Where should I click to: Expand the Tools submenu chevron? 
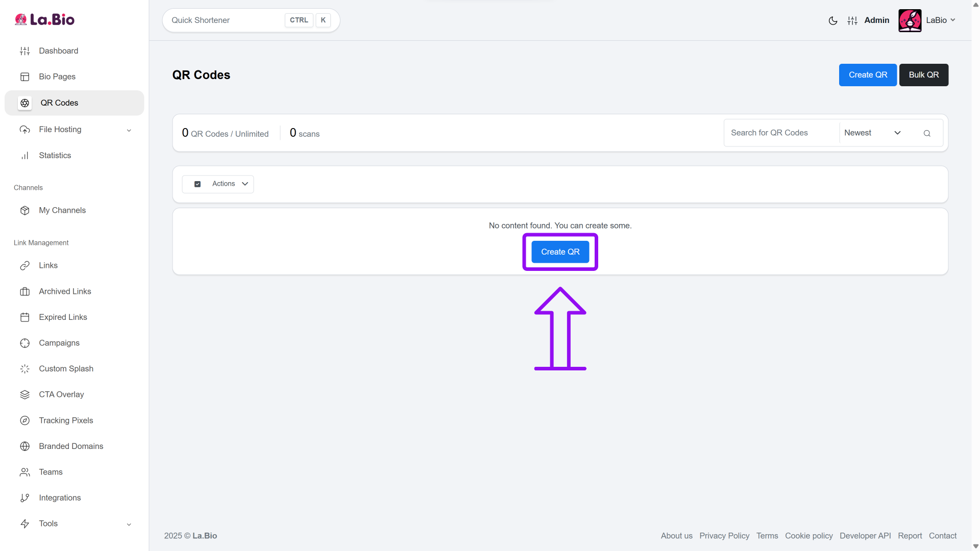pyautogui.click(x=129, y=524)
